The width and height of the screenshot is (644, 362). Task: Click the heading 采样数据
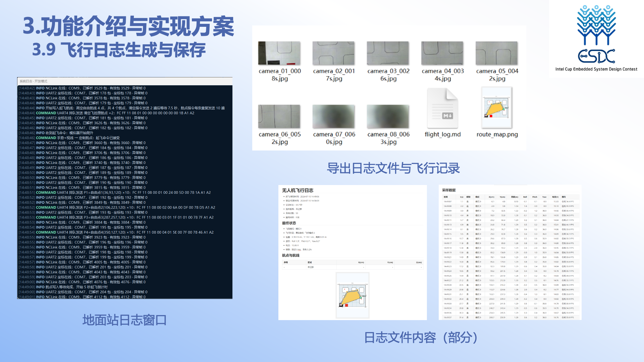click(449, 190)
